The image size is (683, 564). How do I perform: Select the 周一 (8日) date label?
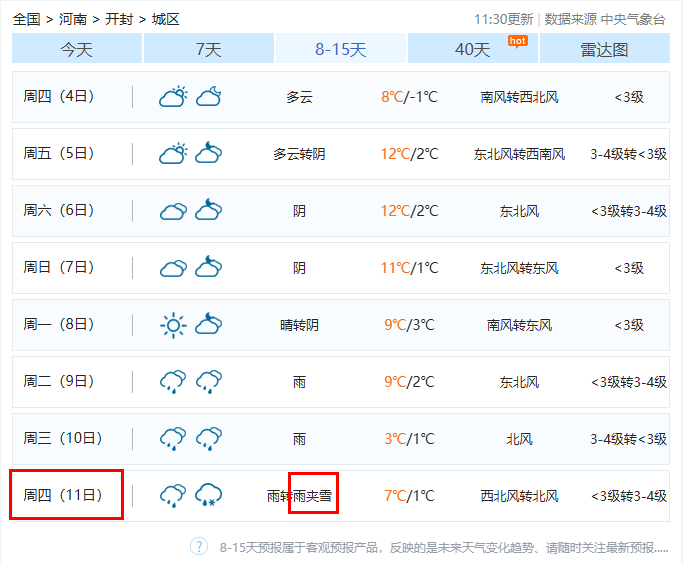(59, 324)
